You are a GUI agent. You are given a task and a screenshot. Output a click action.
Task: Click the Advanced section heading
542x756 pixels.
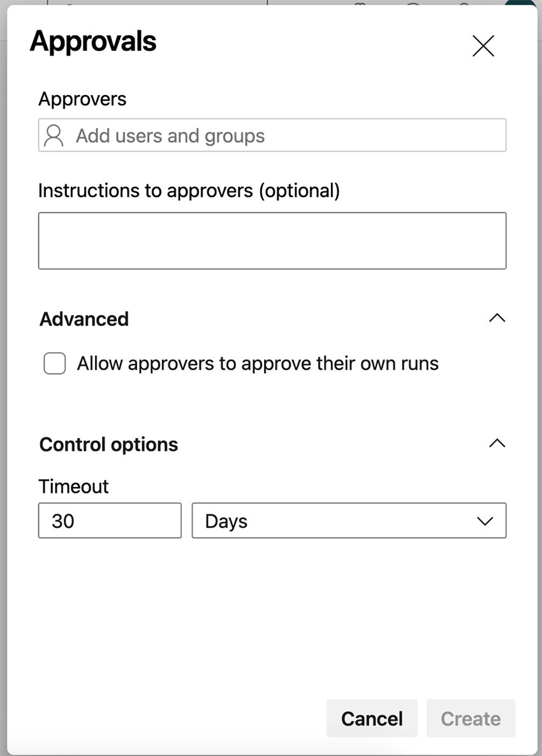click(84, 319)
